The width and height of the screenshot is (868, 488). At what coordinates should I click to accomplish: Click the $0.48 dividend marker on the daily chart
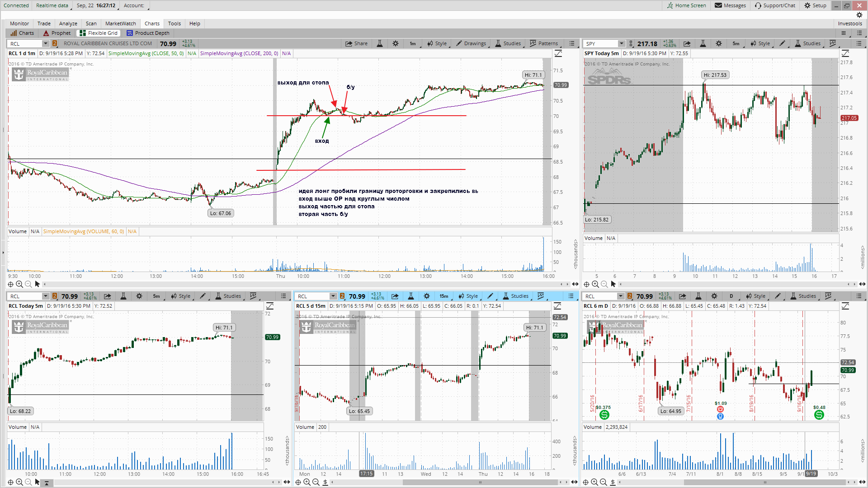point(819,414)
